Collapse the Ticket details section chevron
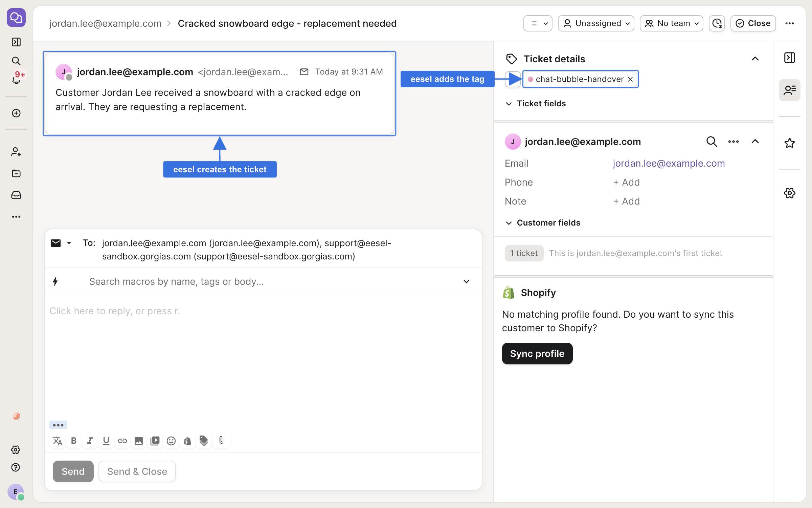 tap(755, 59)
